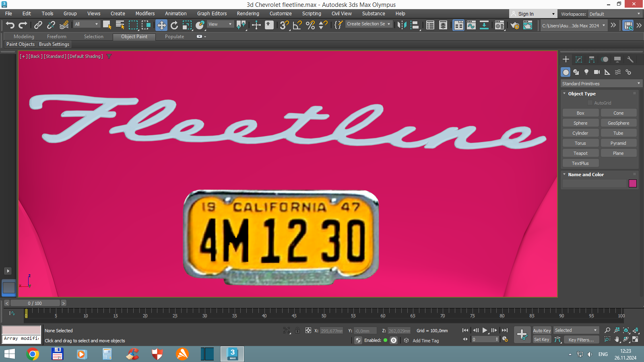
Task: Switch to the Hierarchy panel tab
Action: (x=592, y=60)
